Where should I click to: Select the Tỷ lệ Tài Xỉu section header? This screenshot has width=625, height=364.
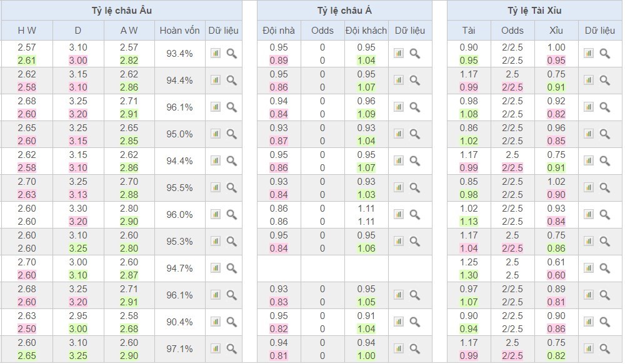(x=534, y=11)
